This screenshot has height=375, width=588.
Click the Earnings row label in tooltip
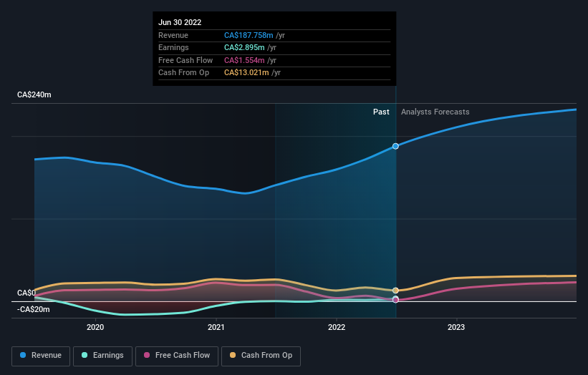(x=173, y=47)
